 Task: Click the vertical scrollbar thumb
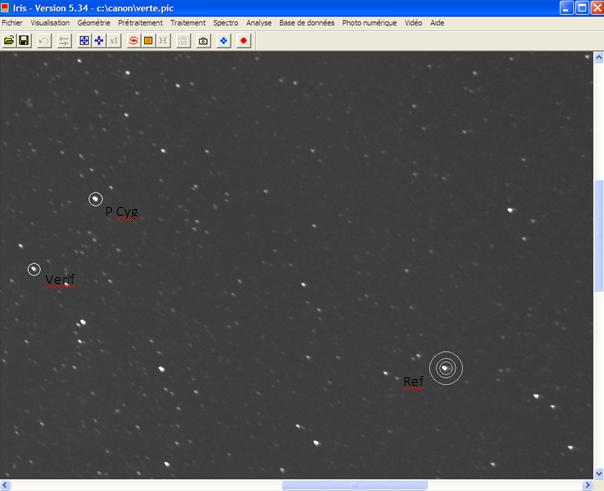click(x=599, y=236)
